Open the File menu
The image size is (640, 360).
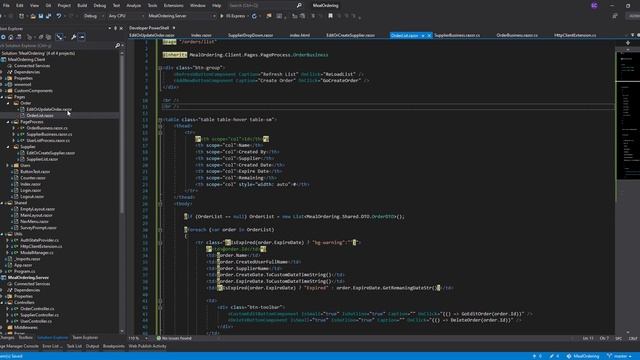(x=6, y=6)
